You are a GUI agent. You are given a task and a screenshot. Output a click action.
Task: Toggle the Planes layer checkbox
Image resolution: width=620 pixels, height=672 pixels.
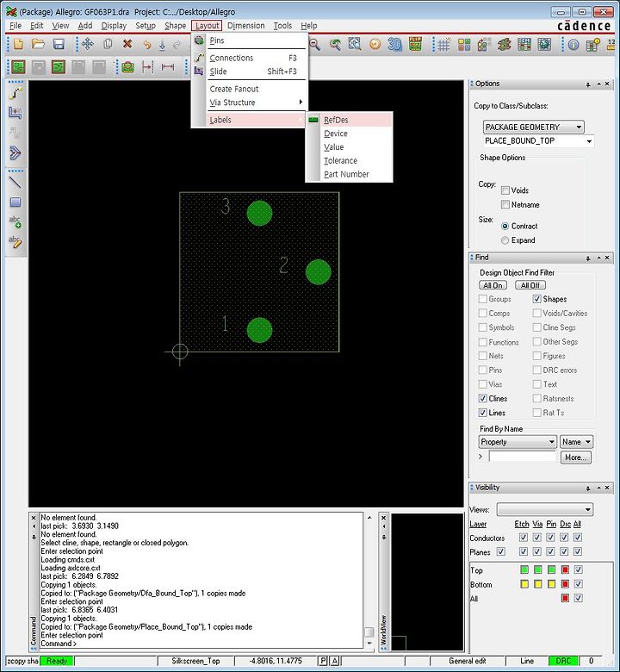(x=500, y=551)
